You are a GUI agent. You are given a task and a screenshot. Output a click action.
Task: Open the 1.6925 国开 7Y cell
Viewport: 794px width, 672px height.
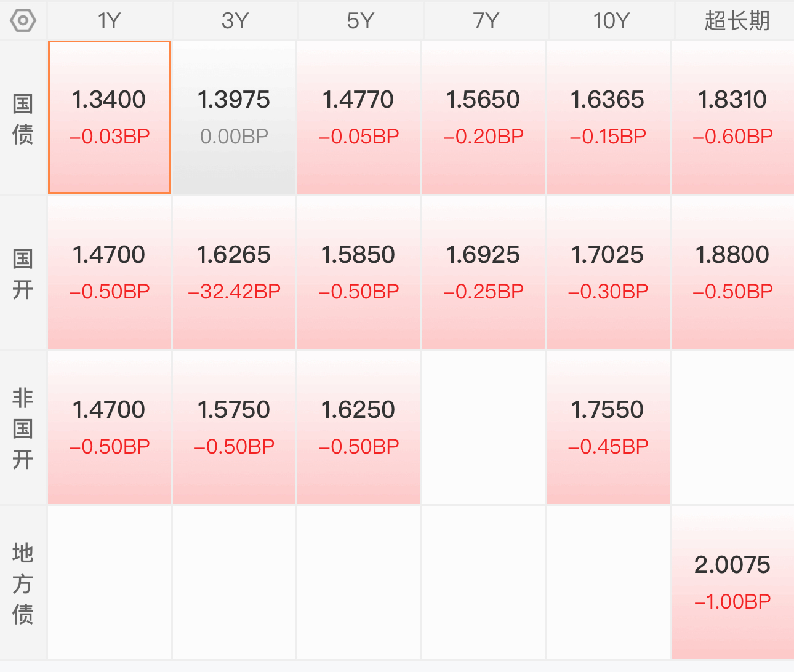tap(483, 273)
